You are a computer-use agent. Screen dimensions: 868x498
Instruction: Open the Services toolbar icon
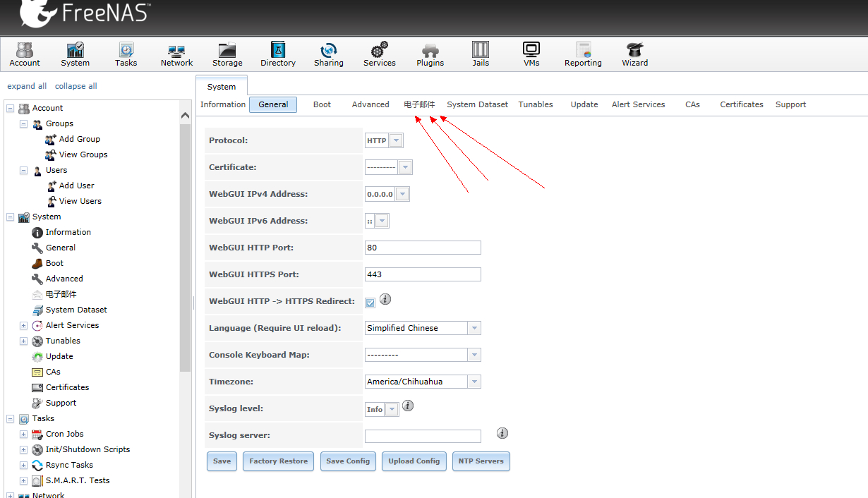click(x=380, y=54)
